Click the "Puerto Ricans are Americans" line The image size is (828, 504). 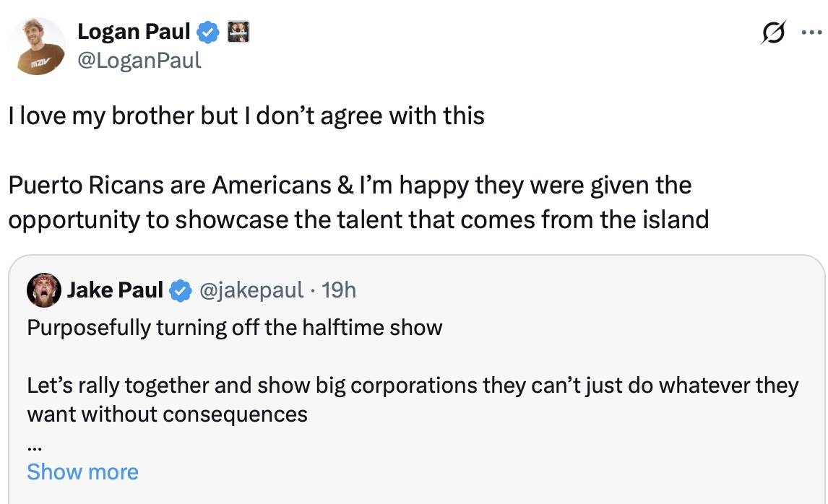(350, 185)
